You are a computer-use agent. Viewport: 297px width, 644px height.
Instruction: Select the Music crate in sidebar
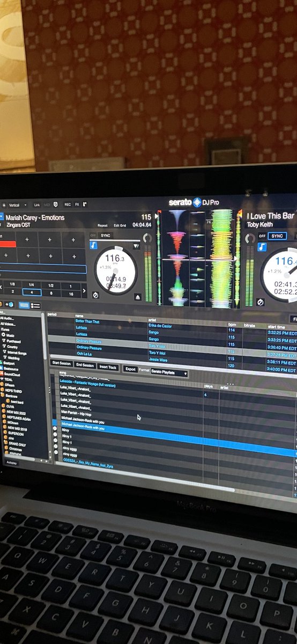pos(11,335)
